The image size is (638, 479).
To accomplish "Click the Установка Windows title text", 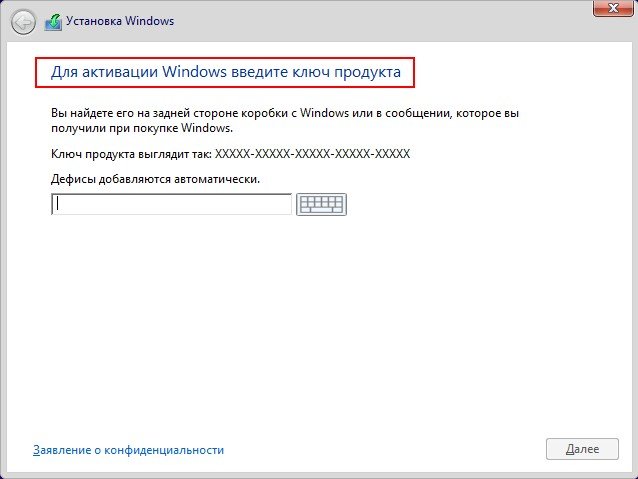I will (120, 21).
